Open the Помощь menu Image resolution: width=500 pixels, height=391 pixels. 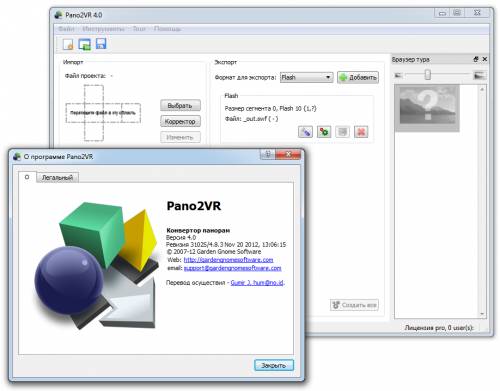point(167,29)
